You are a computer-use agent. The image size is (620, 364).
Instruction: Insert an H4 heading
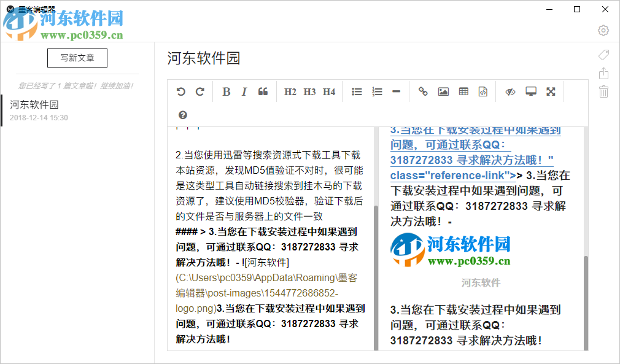coord(328,91)
